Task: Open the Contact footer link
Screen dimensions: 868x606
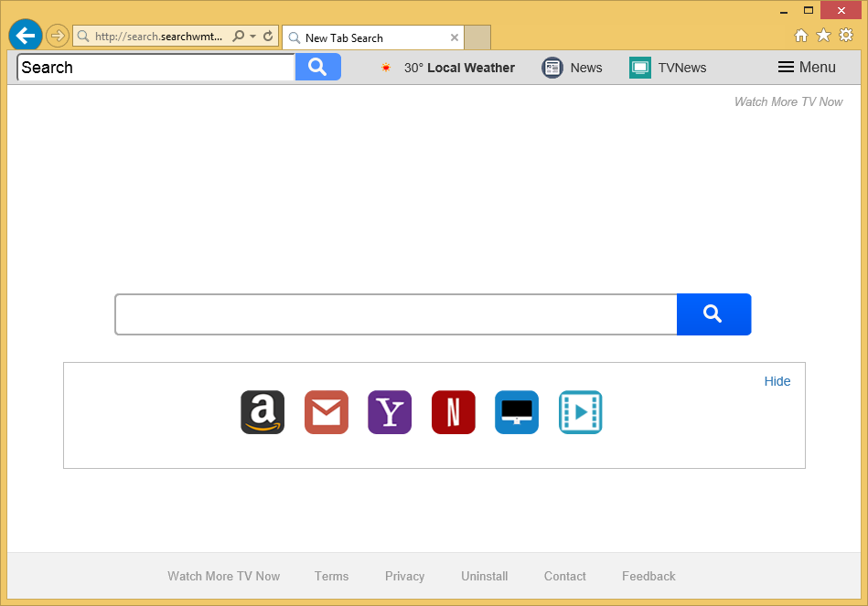Action: point(564,576)
